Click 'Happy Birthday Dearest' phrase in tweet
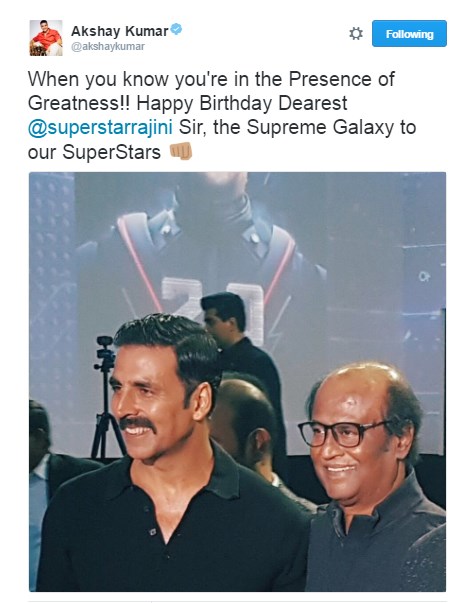Viewport: 474px width, 603px height. click(x=242, y=103)
